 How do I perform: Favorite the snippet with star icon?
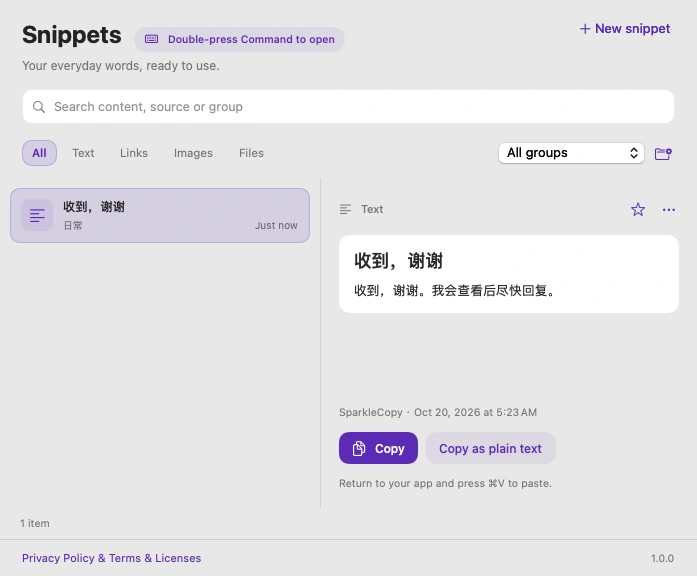click(x=638, y=209)
